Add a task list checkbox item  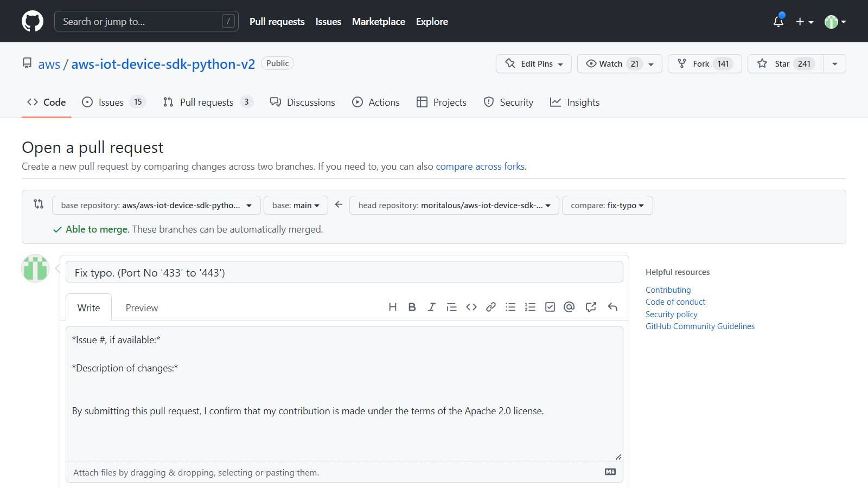pyautogui.click(x=550, y=307)
